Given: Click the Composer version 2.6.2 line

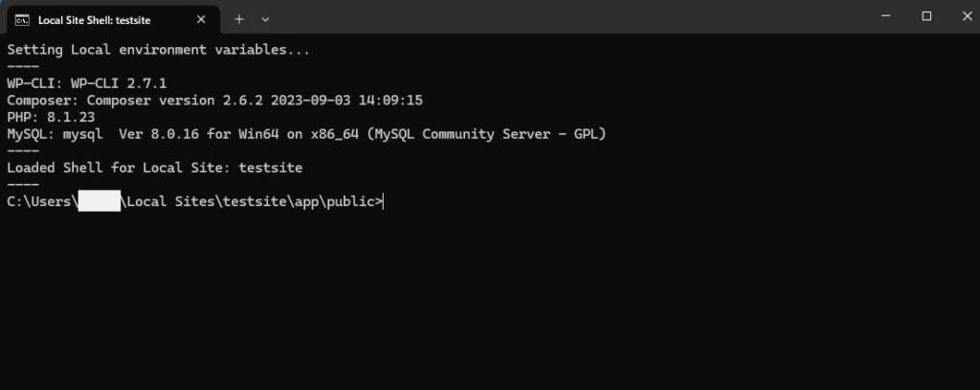Looking at the screenshot, I should [214, 100].
